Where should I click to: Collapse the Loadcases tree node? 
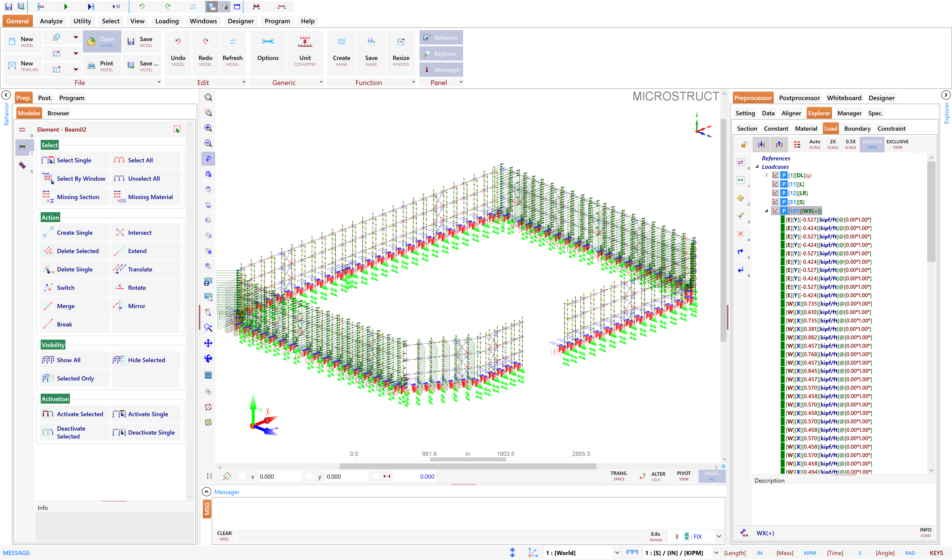(x=757, y=167)
